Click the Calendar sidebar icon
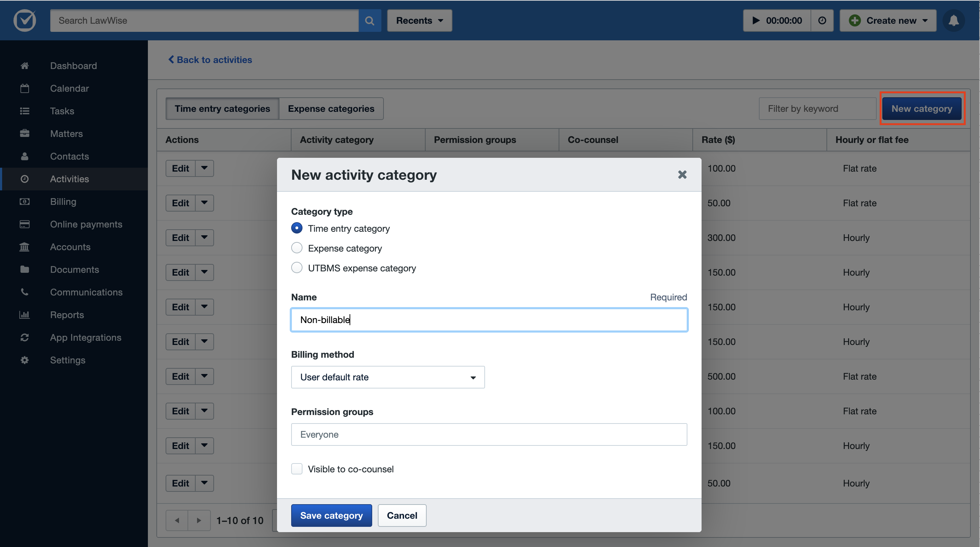The image size is (980, 547). point(25,88)
